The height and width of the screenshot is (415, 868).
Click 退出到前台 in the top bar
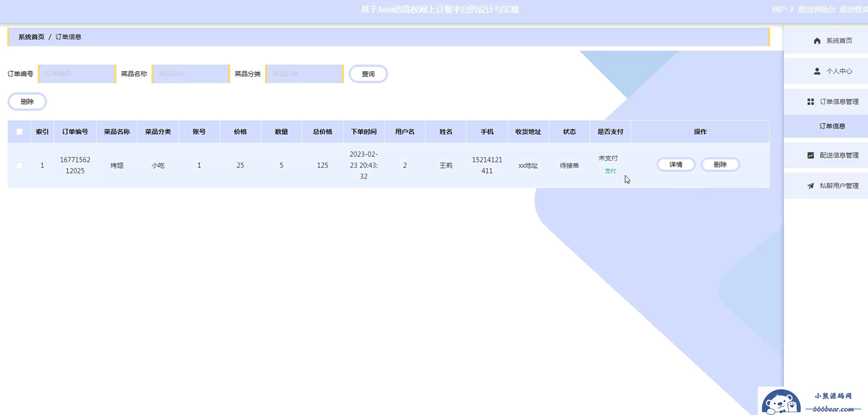click(x=817, y=10)
